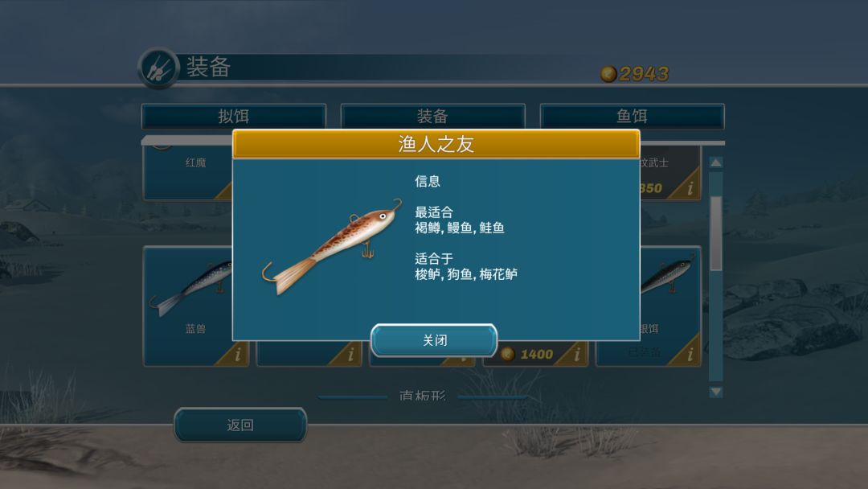The width and height of the screenshot is (868, 489).
Task: Click the scroll up arrow of the list
Action: pos(716,162)
